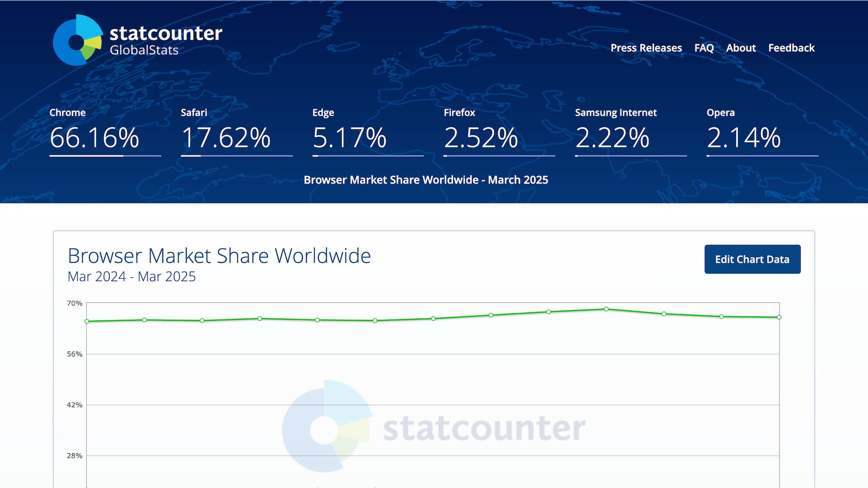Image resolution: width=868 pixels, height=488 pixels.
Task: Select the Opera 2.14% statistic
Action: (743, 137)
